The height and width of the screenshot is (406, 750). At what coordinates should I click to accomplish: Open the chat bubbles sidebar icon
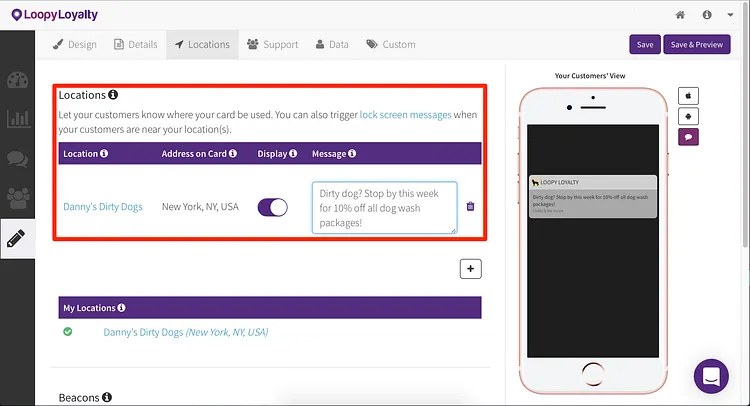18,159
